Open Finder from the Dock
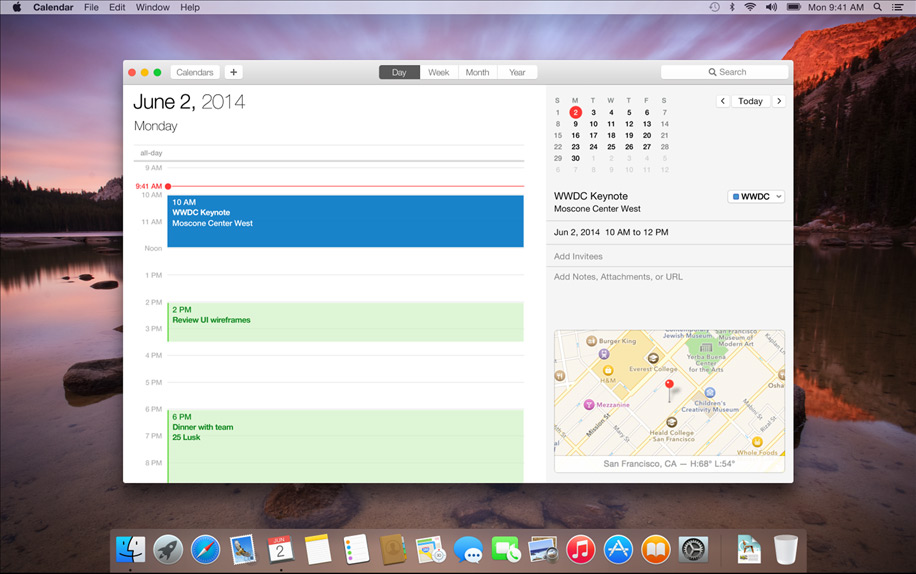Image resolution: width=916 pixels, height=574 pixels. pos(130,550)
